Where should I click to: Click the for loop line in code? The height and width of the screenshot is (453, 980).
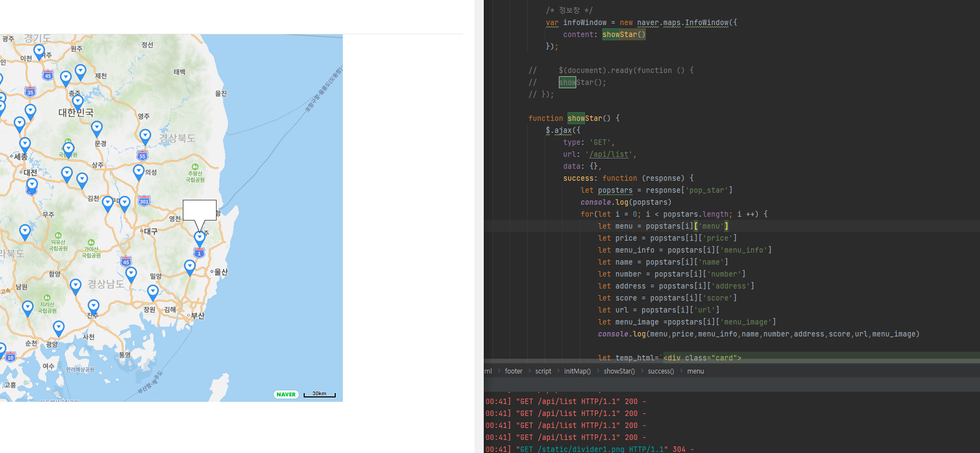(x=674, y=215)
